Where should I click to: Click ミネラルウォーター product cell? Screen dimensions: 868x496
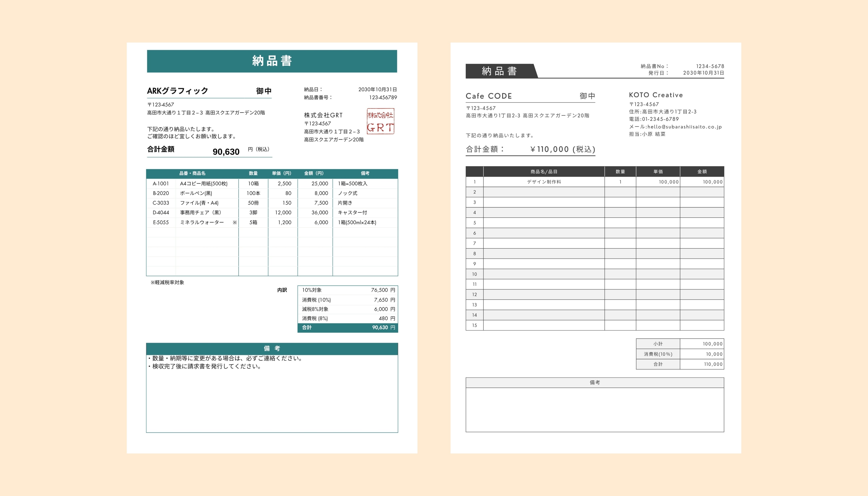pos(207,222)
